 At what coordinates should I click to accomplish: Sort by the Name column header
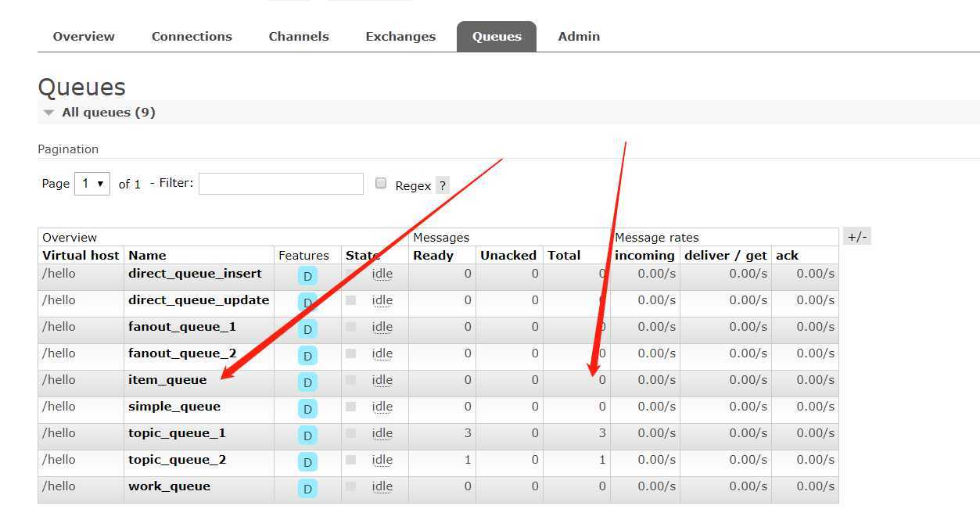point(147,256)
